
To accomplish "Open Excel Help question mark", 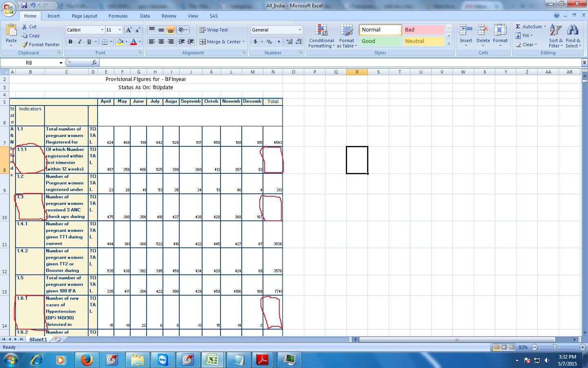I will (x=557, y=16).
